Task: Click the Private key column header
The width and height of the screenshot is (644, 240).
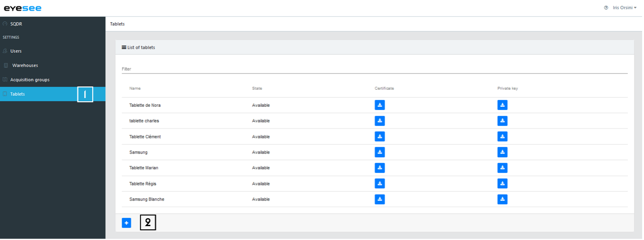Action: pos(508,88)
